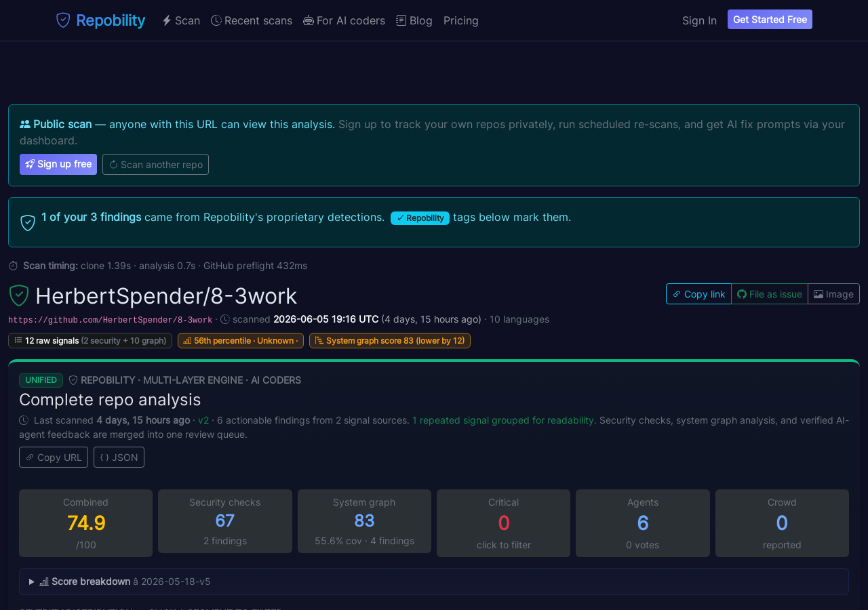Screen dimensions: 868x610
Task: Download the JSON export
Action: coord(119,457)
